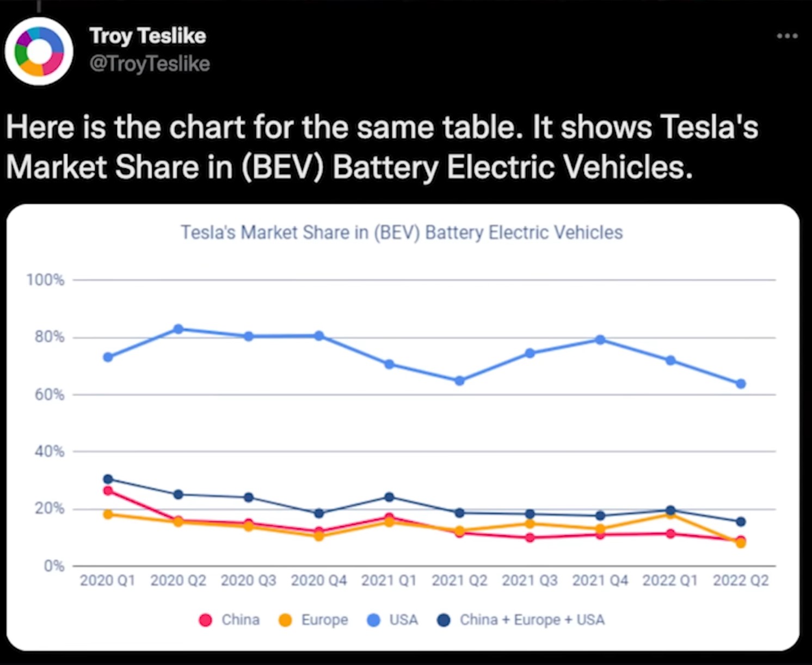
Task: Click the highest USA data point at 2020 Q2
Action: click(x=178, y=328)
